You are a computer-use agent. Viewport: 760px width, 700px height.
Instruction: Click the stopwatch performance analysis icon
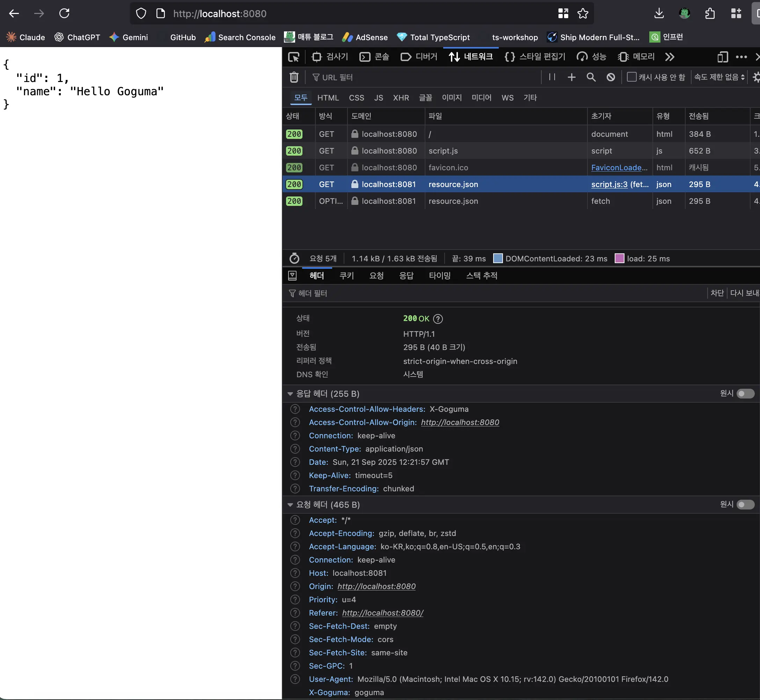click(x=294, y=259)
